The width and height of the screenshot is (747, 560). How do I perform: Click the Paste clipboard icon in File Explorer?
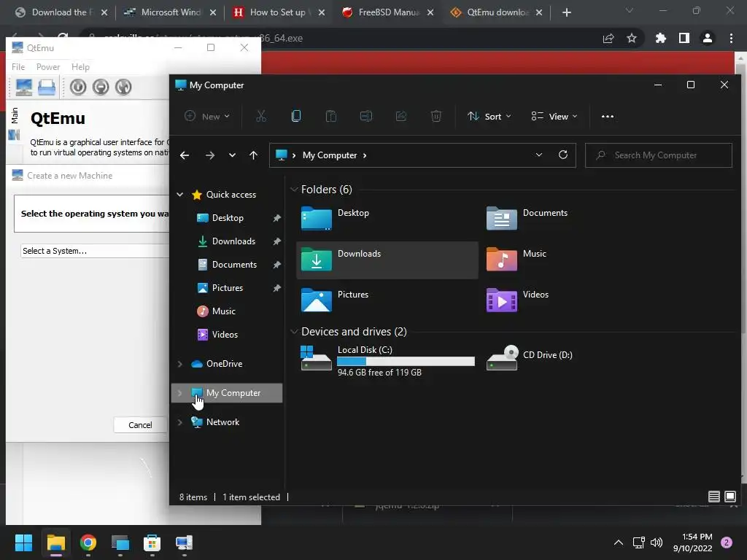tap(330, 116)
